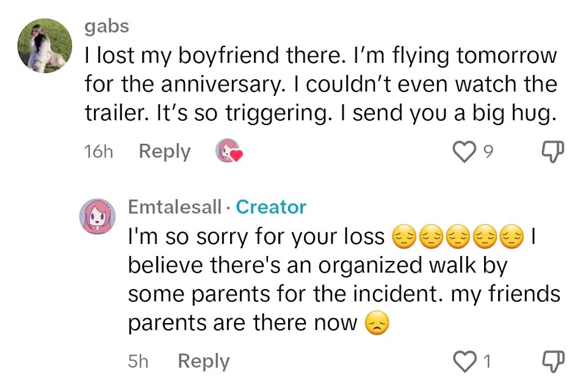Reply to gabs' comment
The width and height of the screenshot is (586, 392).
click(164, 152)
